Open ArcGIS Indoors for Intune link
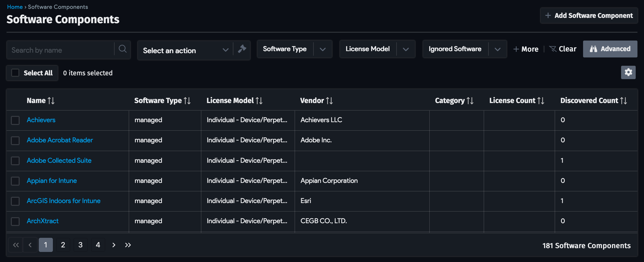 (x=64, y=201)
